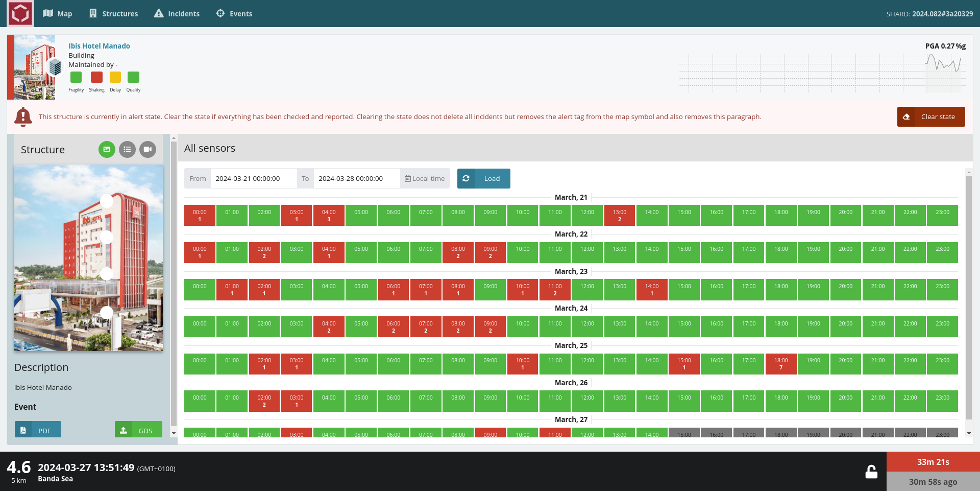Click the 33m 21s red timer

point(933,462)
